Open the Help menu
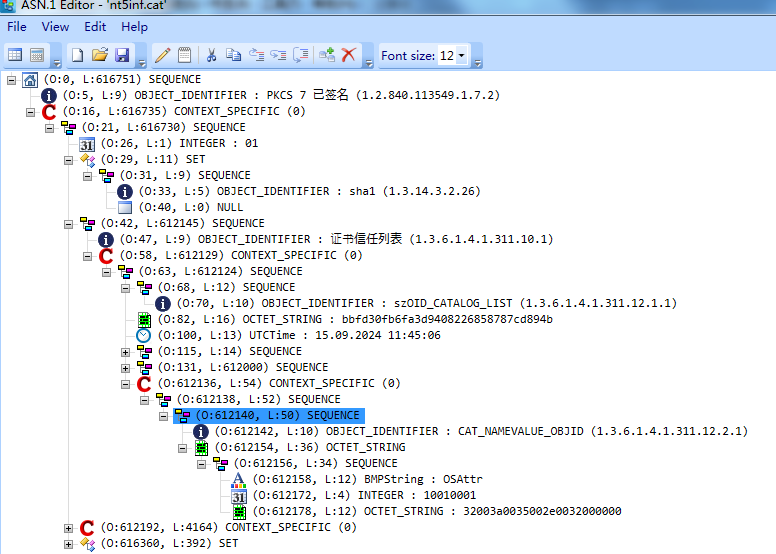Viewport: 776px width, 554px height. pos(135,27)
